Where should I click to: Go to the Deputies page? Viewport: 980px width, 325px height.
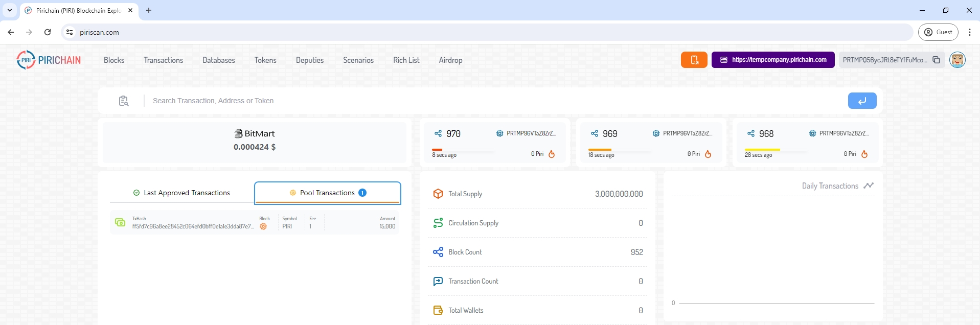309,60
